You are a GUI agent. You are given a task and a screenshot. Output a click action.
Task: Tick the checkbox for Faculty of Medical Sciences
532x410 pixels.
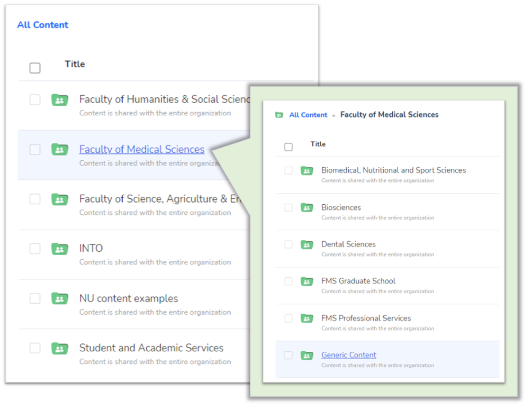[x=35, y=150]
